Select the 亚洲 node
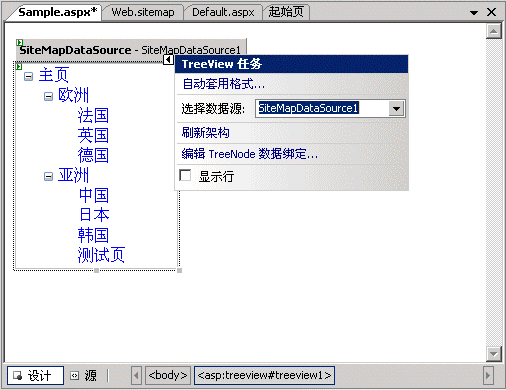The width and height of the screenshot is (506, 390). point(73,175)
